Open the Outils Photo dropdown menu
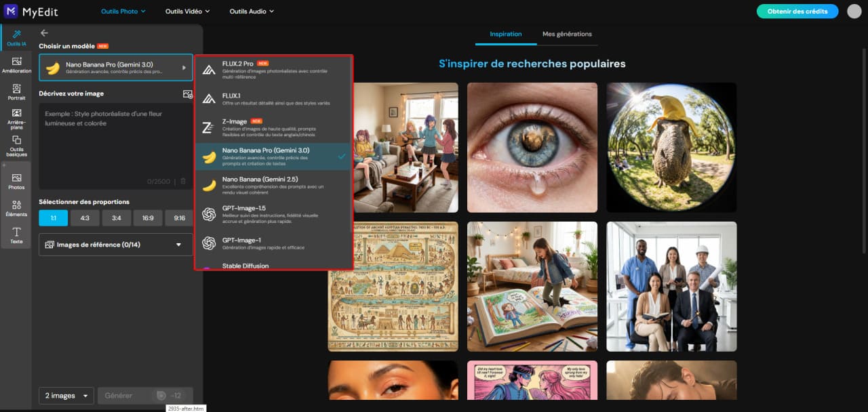Image resolution: width=868 pixels, height=412 pixels. (x=124, y=11)
